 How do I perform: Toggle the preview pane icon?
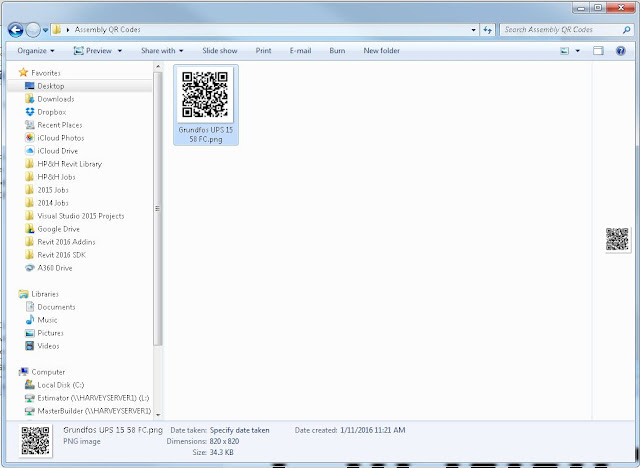tap(598, 51)
